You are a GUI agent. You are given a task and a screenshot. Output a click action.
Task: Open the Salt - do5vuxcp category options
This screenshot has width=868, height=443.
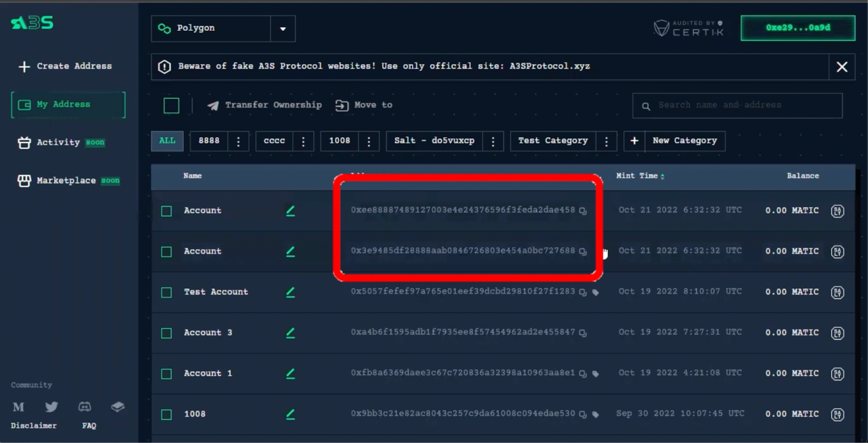[493, 141]
